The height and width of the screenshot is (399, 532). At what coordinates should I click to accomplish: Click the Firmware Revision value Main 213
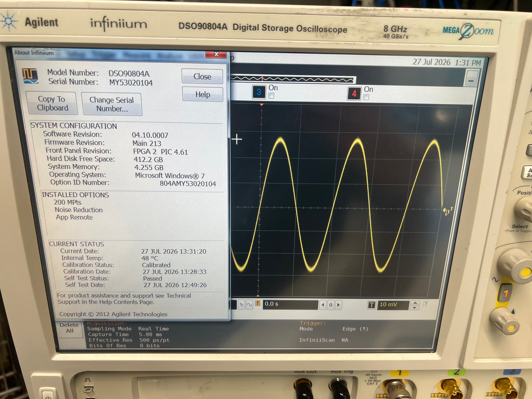(147, 143)
